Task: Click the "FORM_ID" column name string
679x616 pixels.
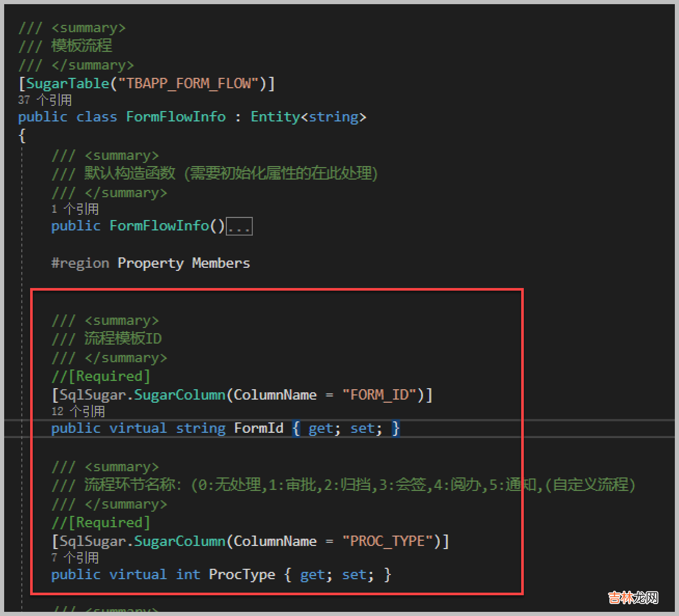Action: pyautogui.click(x=379, y=395)
